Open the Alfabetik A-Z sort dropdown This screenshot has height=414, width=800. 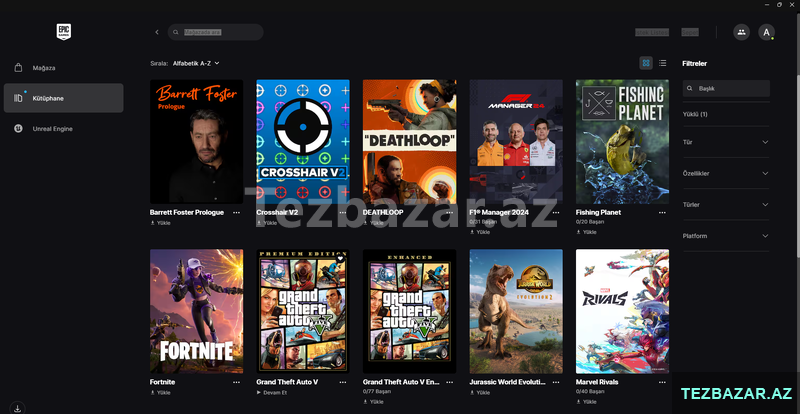pyautogui.click(x=196, y=63)
